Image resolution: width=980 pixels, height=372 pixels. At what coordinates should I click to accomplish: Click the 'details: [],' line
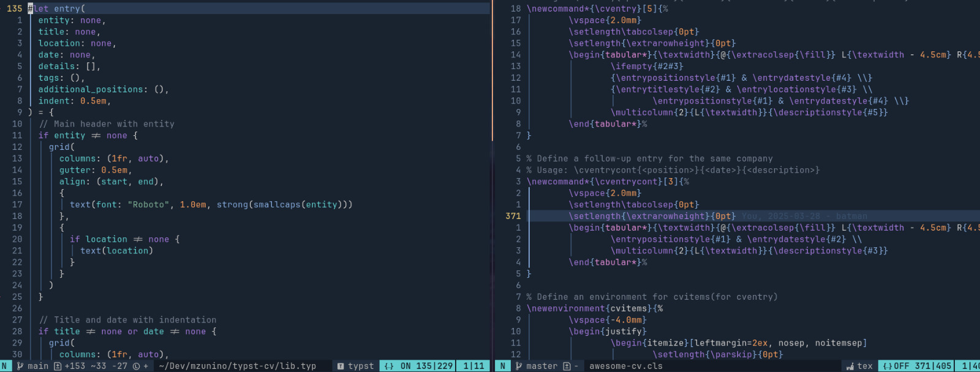point(69,66)
